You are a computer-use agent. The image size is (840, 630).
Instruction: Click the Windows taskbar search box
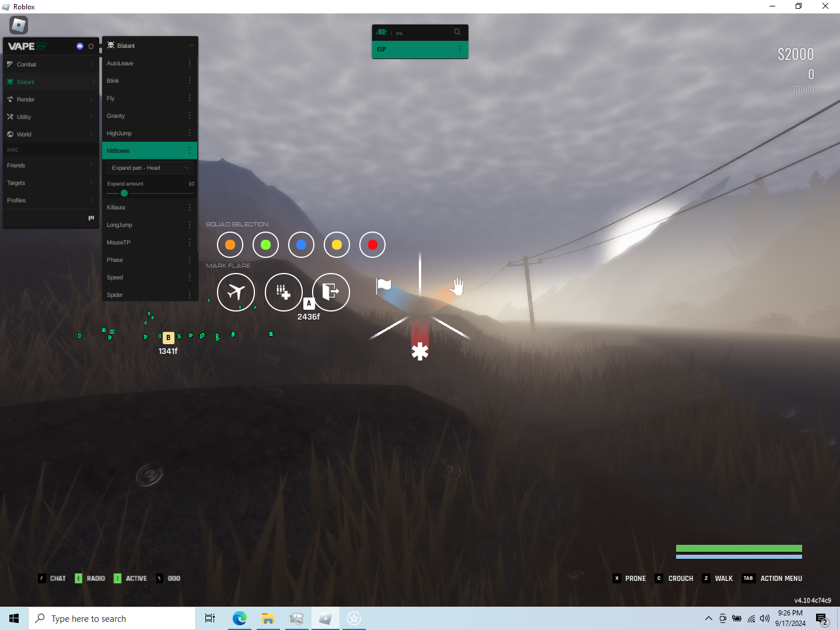pyautogui.click(x=112, y=618)
